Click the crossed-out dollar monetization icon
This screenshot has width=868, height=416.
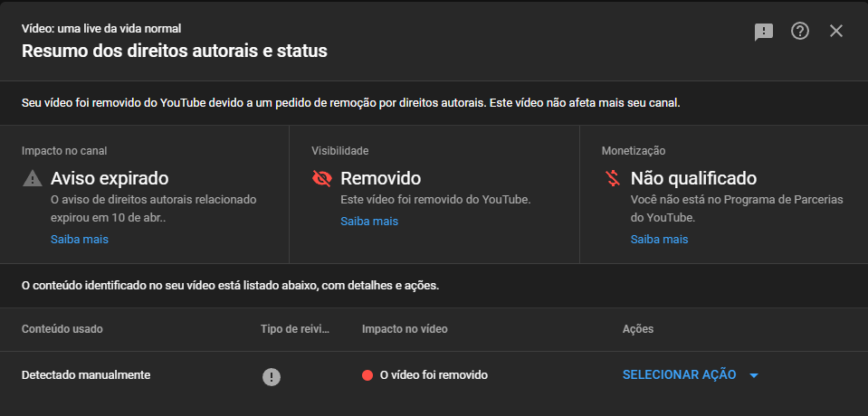[x=612, y=178]
